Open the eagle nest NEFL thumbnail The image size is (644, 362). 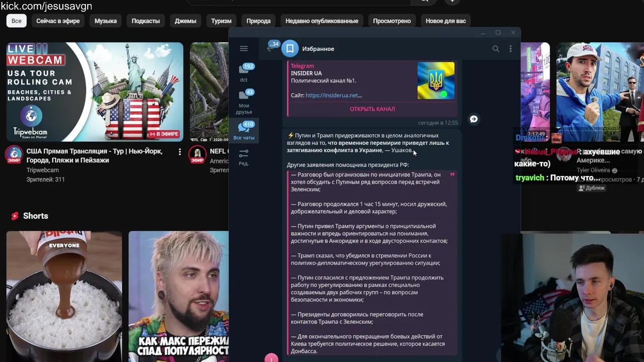(209, 92)
